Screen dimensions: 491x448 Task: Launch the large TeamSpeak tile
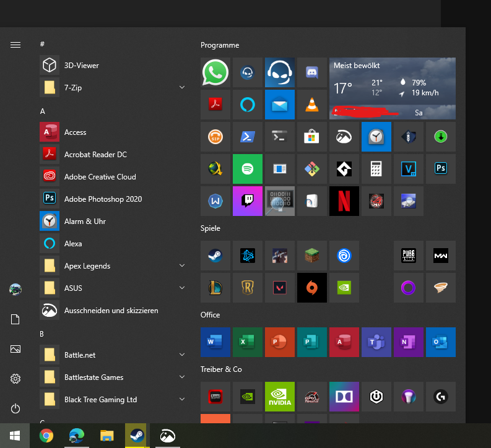tap(280, 72)
